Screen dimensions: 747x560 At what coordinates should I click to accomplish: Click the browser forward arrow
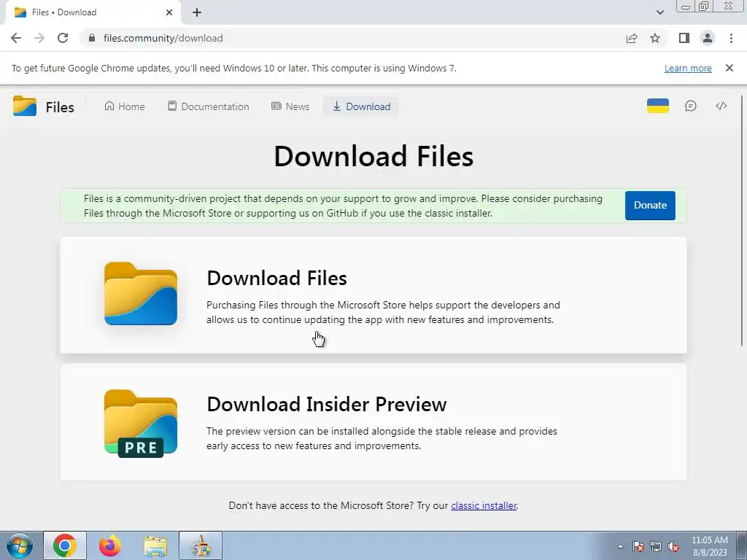[x=39, y=38]
